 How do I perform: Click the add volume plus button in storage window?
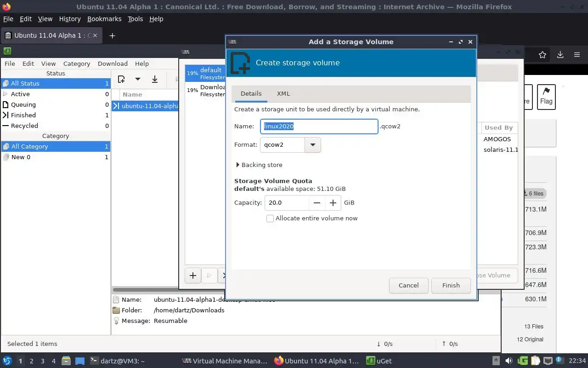[193, 275]
